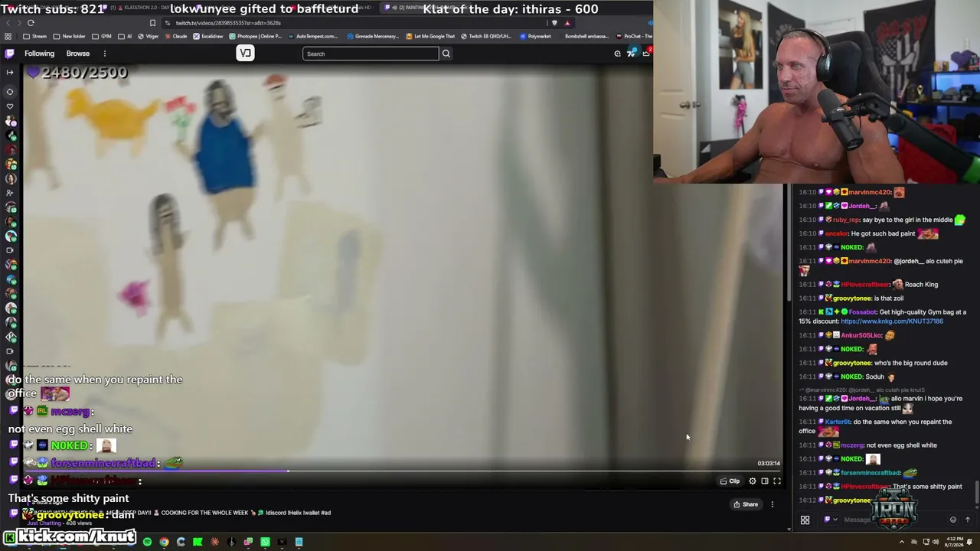Open the Excalidraw bookmark

point(208,36)
